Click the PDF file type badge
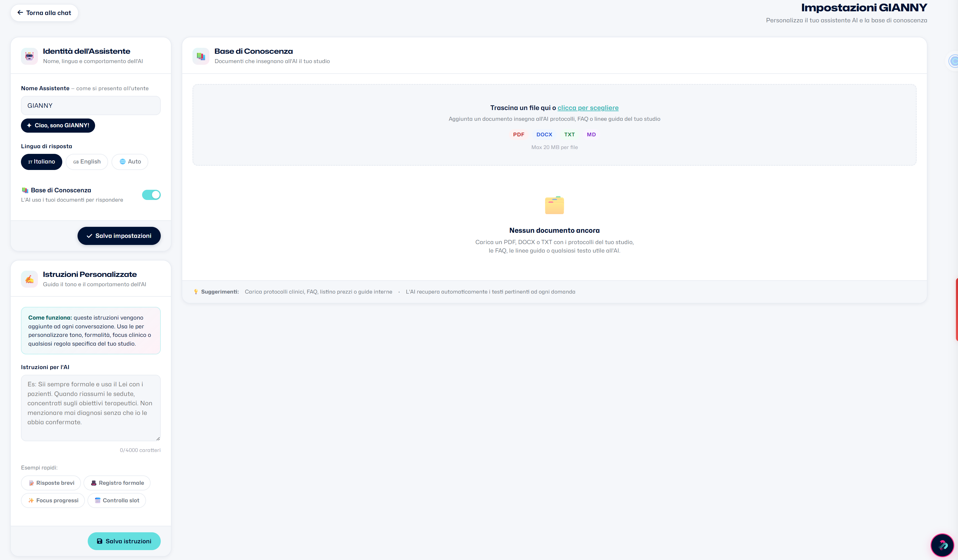This screenshot has width=958, height=560. (x=518, y=135)
